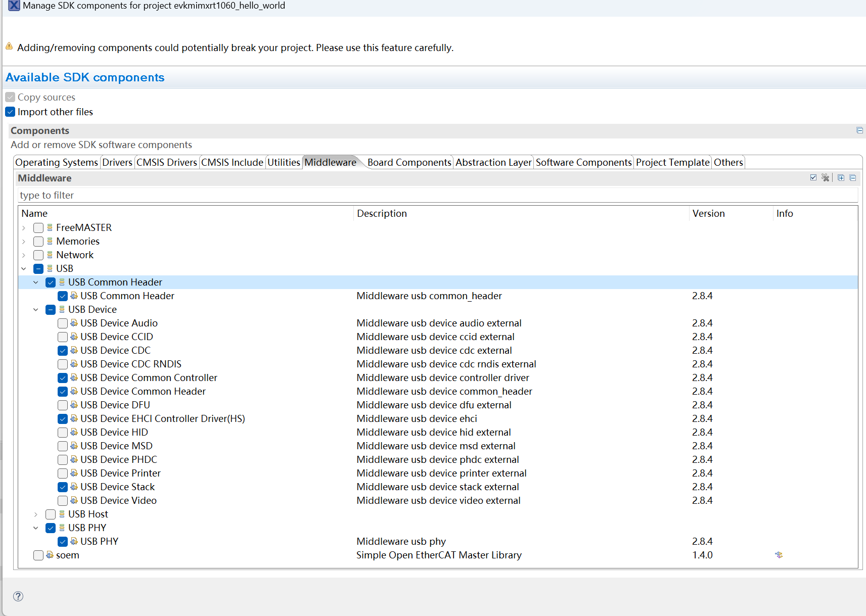
Task: Open help via the question mark icon
Action: pos(18,596)
